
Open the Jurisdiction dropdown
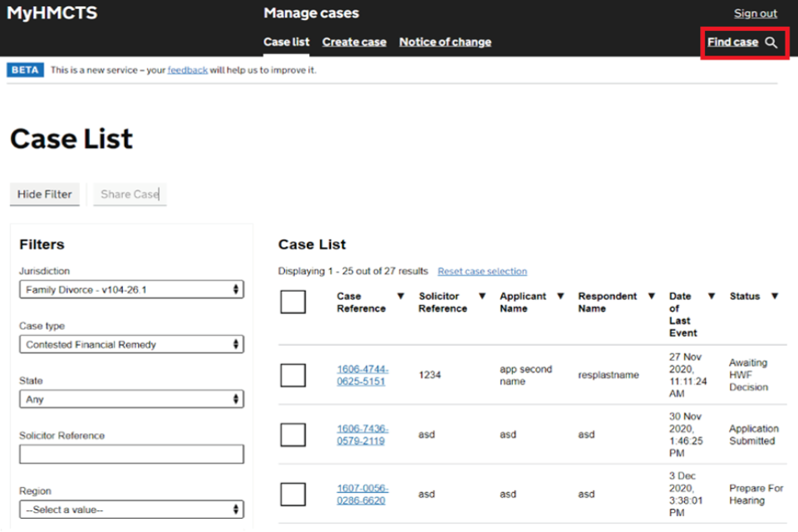tap(131, 289)
